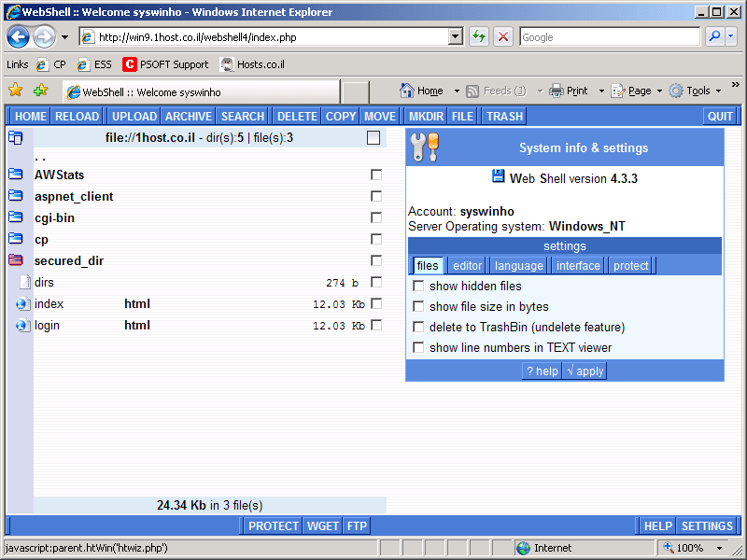Click the red secured_dir folder icon
Viewport: 747px width, 560px height.
click(16, 260)
